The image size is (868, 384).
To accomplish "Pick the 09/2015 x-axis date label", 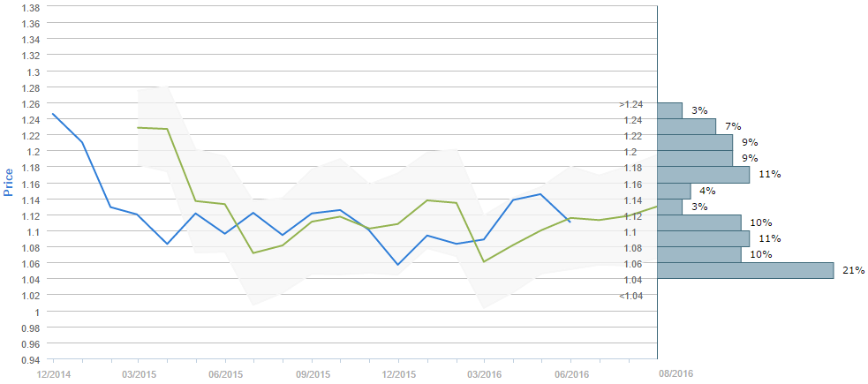I will pyautogui.click(x=312, y=373).
